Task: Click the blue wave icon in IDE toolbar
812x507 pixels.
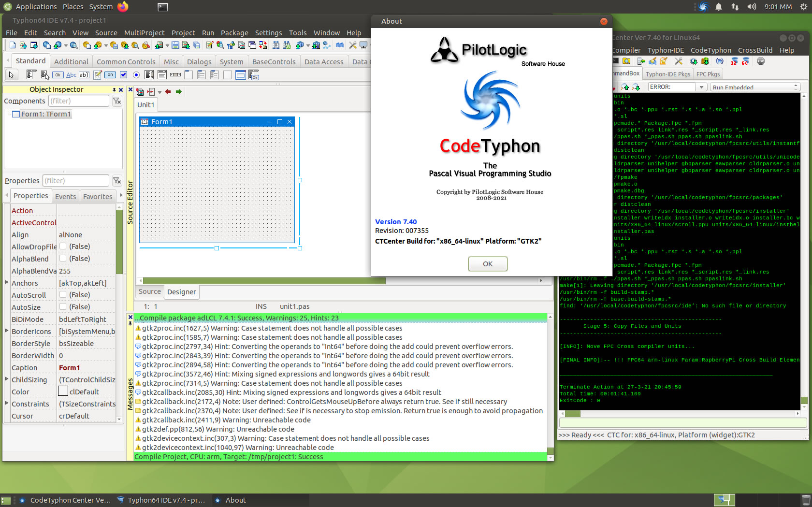Action: tap(340, 45)
